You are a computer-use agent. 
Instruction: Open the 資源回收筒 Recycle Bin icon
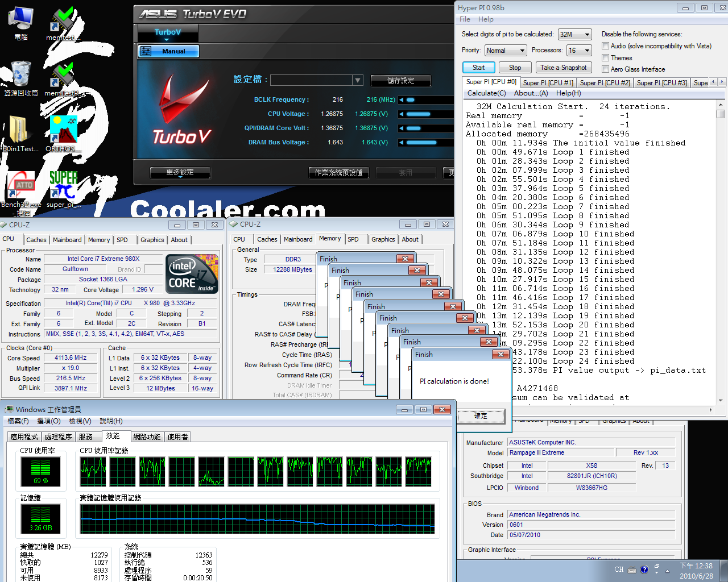coord(21,78)
